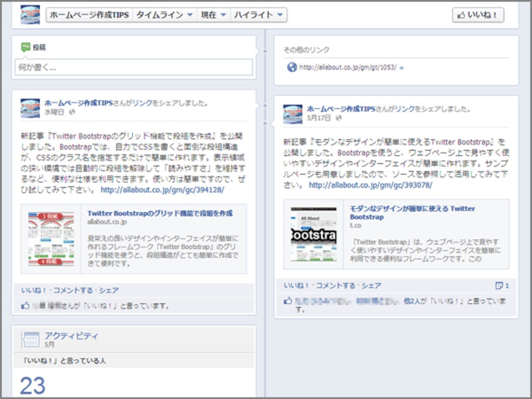Click the thumbs-up icon under the 5月17日 post
The width and height of the screenshot is (532, 399).
[x=288, y=301]
